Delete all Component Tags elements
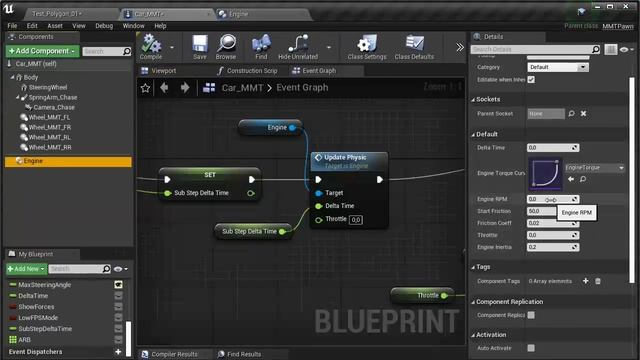 coord(598,281)
